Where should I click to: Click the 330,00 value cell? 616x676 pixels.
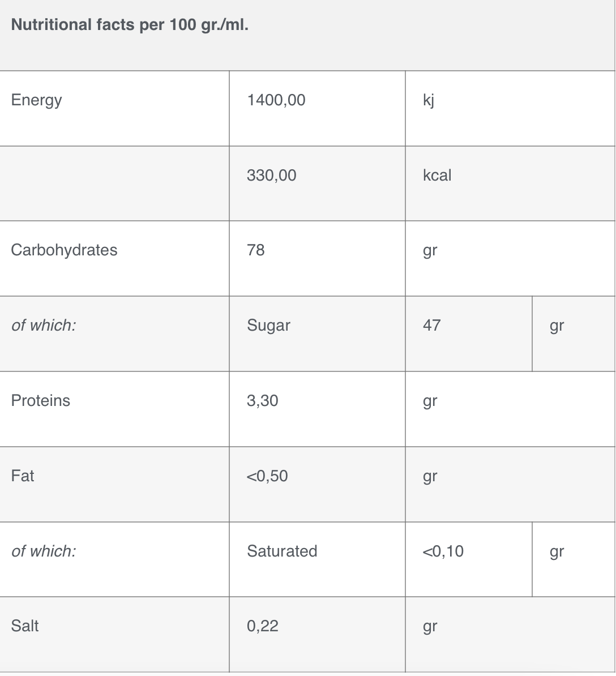pyautogui.click(x=272, y=176)
